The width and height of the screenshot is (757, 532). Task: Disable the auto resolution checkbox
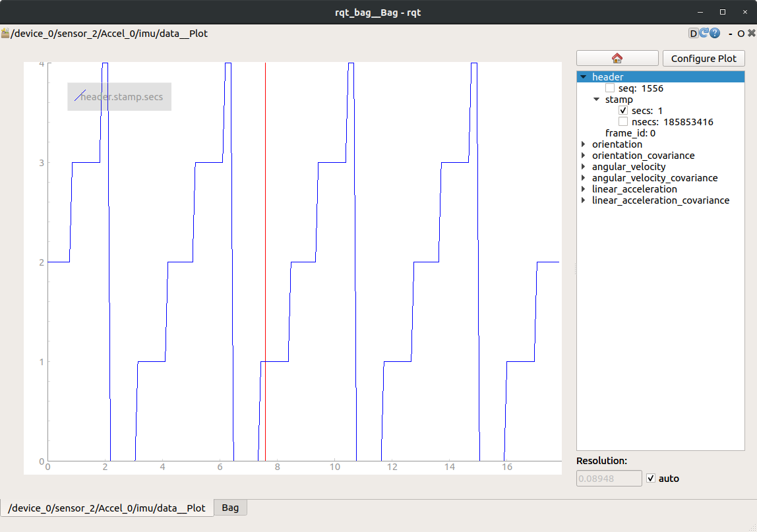[x=651, y=478]
